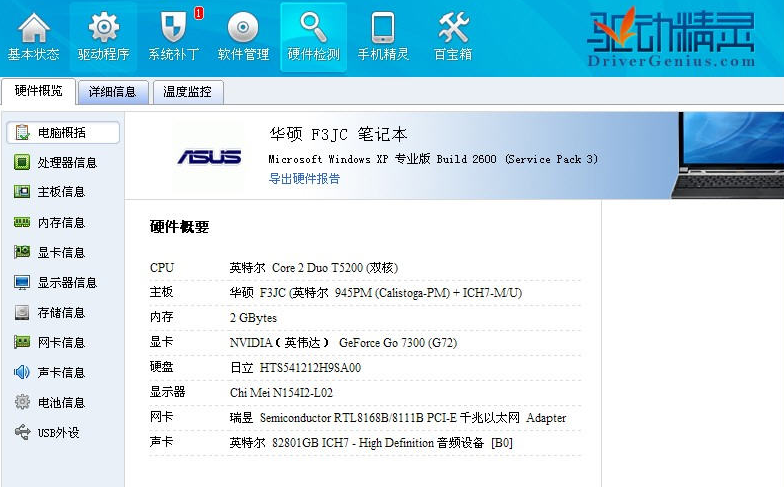This screenshot has height=487, width=784.
Task: Click the DriverGenius.com logo
Action: 670,38
